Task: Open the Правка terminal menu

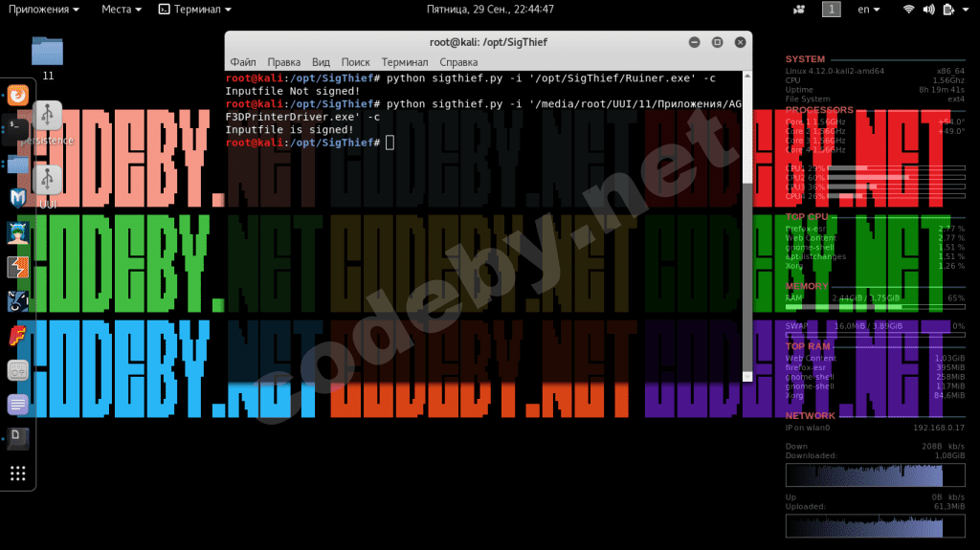Action: [x=283, y=62]
